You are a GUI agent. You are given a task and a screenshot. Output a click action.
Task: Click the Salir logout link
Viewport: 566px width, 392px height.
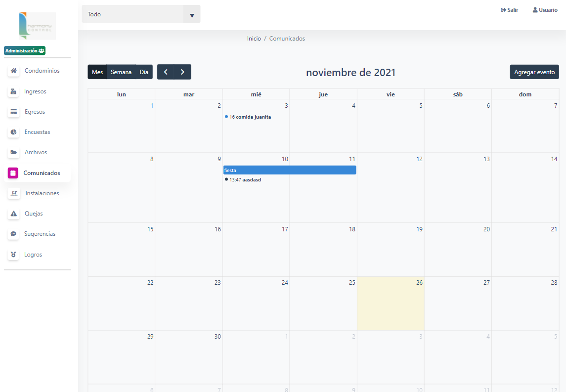509,10
